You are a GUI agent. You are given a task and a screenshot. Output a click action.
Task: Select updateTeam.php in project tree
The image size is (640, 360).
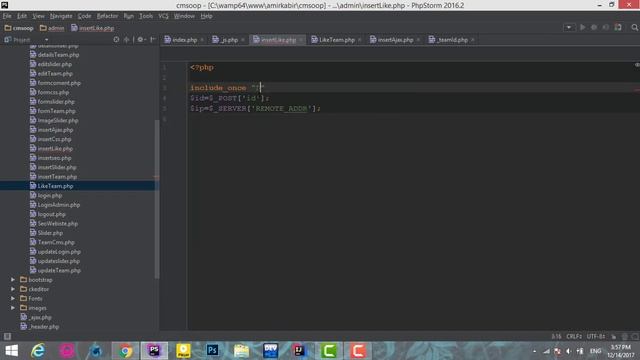tap(59, 270)
